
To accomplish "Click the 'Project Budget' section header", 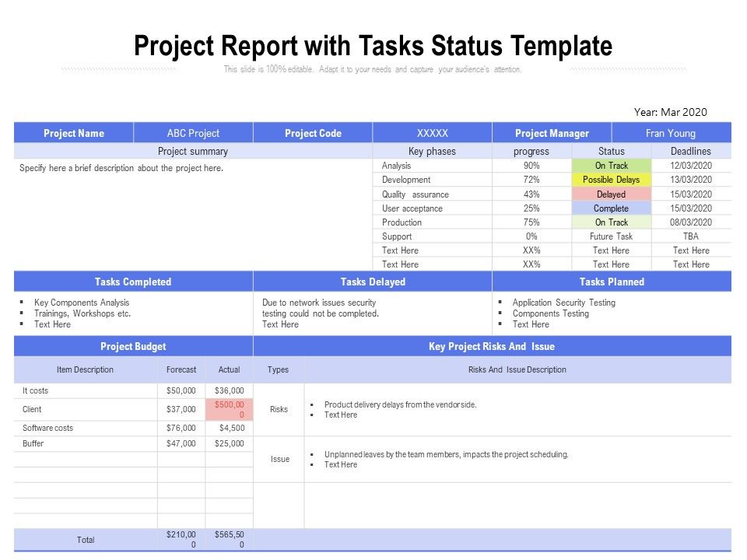I will pyautogui.click(x=133, y=346).
